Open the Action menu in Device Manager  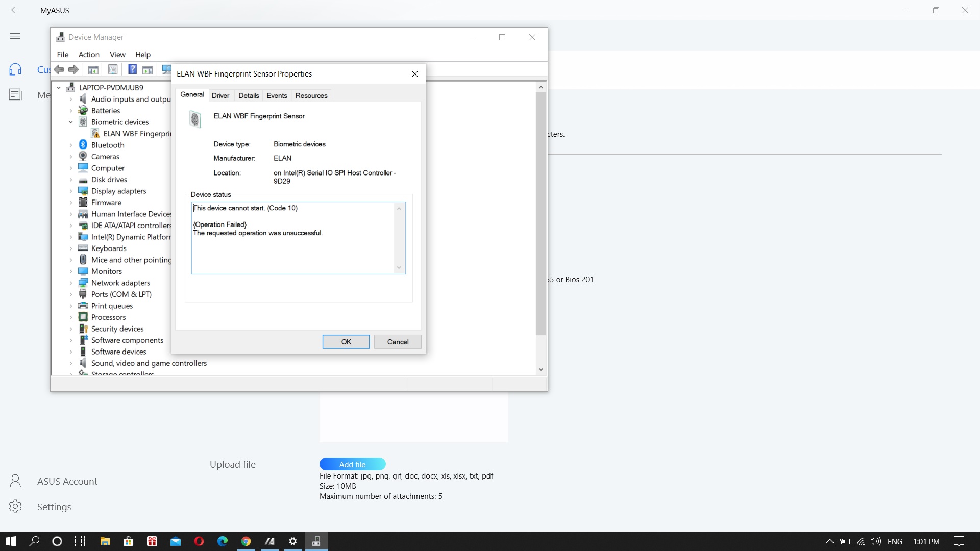coord(88,55)
